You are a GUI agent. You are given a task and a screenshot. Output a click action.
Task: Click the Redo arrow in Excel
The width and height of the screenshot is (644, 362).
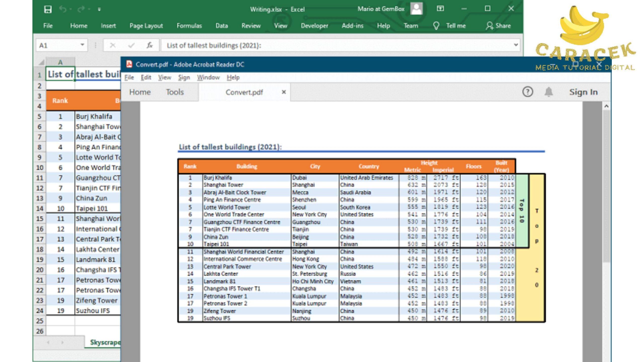tap(81, 10)
